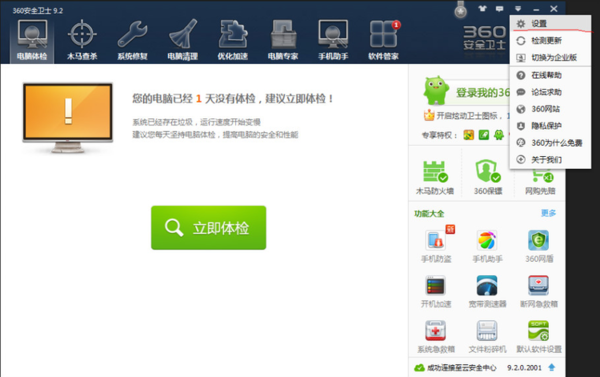The image size is (600, 377).
Task: Click the green leaf privilege icon
Action: (x=484, y=135)
